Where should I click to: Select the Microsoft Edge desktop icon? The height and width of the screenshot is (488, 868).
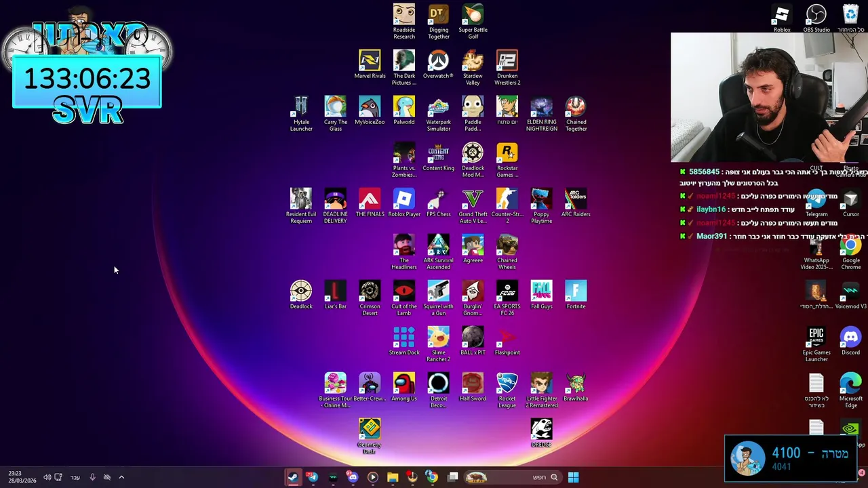[850, 390]
